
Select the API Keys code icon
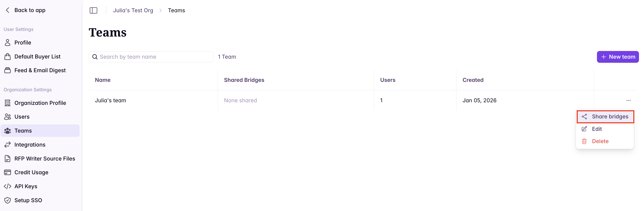(x=8, y=186)
